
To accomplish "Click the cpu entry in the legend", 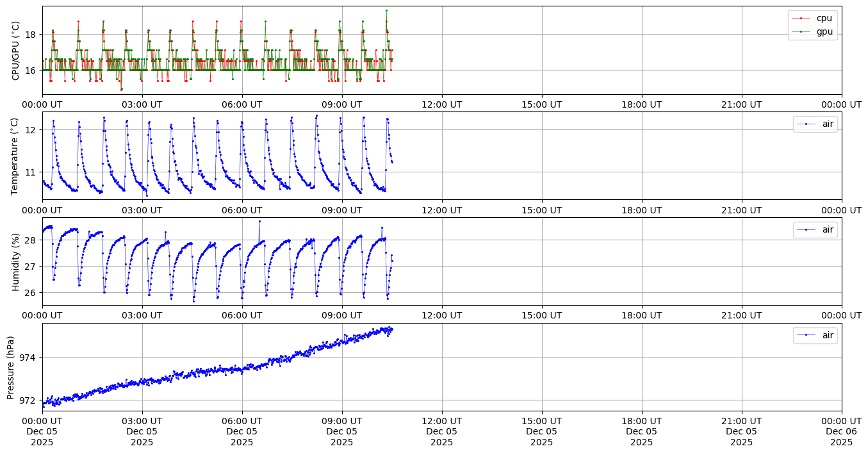I will [824, 18].
